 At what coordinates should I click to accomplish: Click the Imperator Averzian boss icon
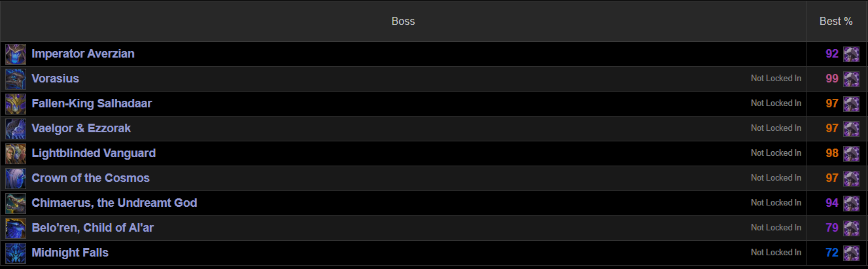pos(16,54)
